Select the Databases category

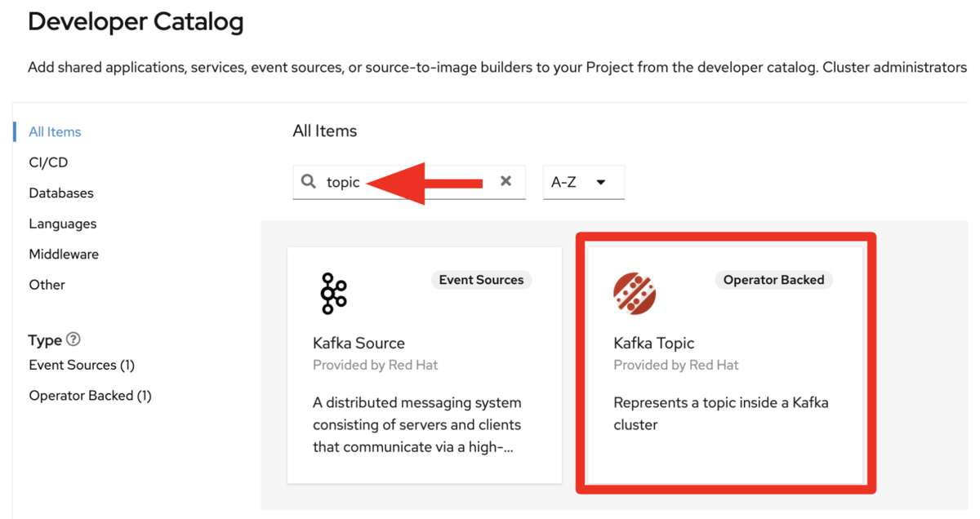(61, 193)
